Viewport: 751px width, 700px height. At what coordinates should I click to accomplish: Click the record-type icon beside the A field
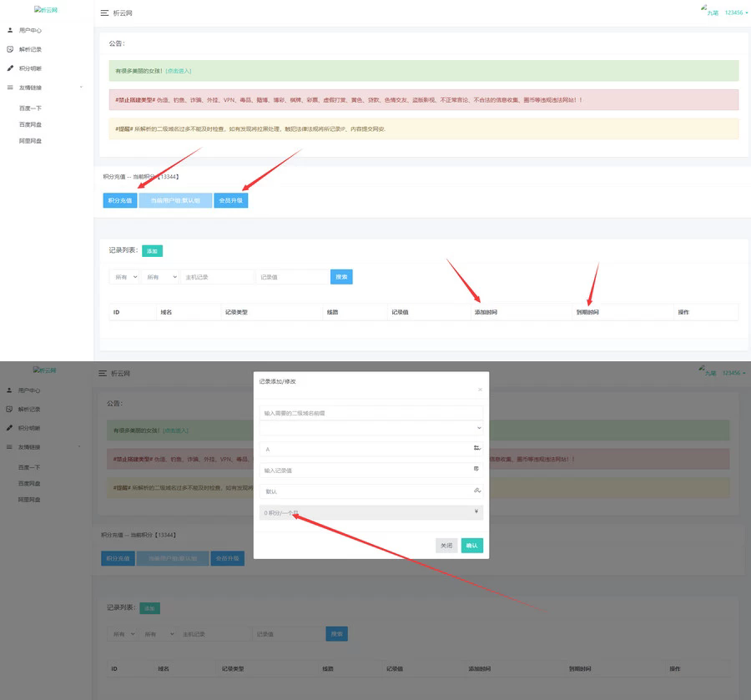click(476, 448)
